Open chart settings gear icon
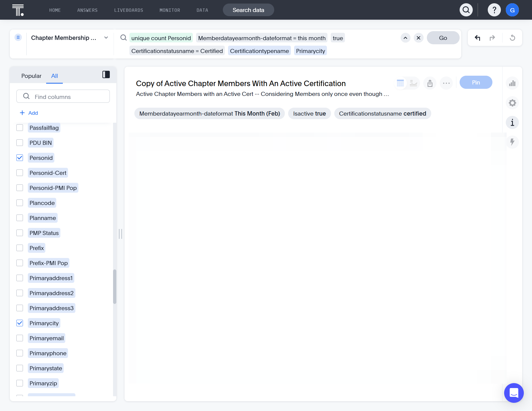Screen dimensions: 532x411 click(512, 103)
